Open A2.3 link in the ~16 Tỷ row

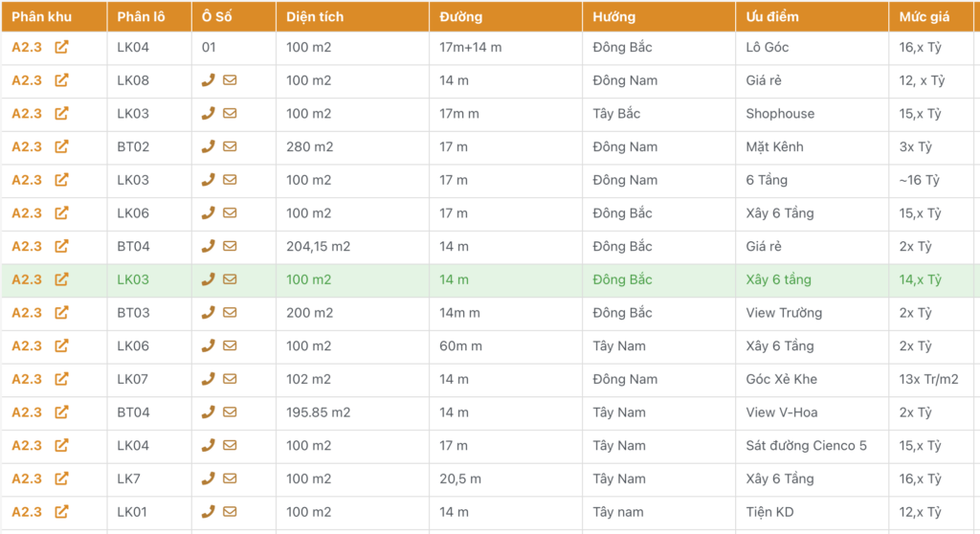(x=27, y=180)
